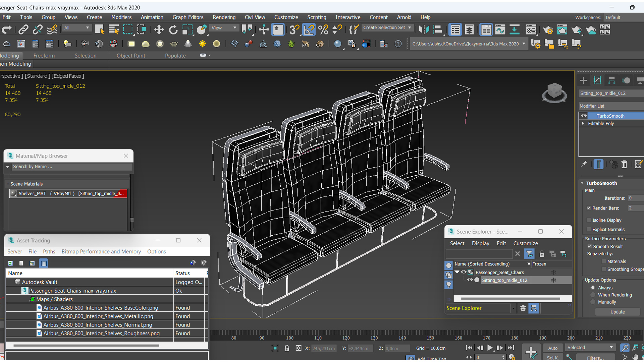Open reference coordinate View dropdown
644x362 pixels.
(224, 28)
